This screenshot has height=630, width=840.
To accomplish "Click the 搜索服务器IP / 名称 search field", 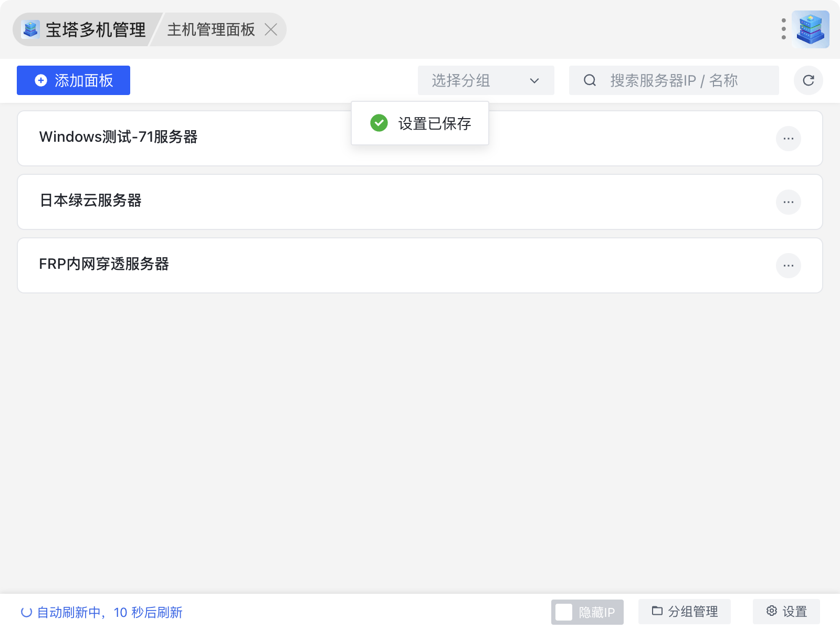I will (674, 80).
